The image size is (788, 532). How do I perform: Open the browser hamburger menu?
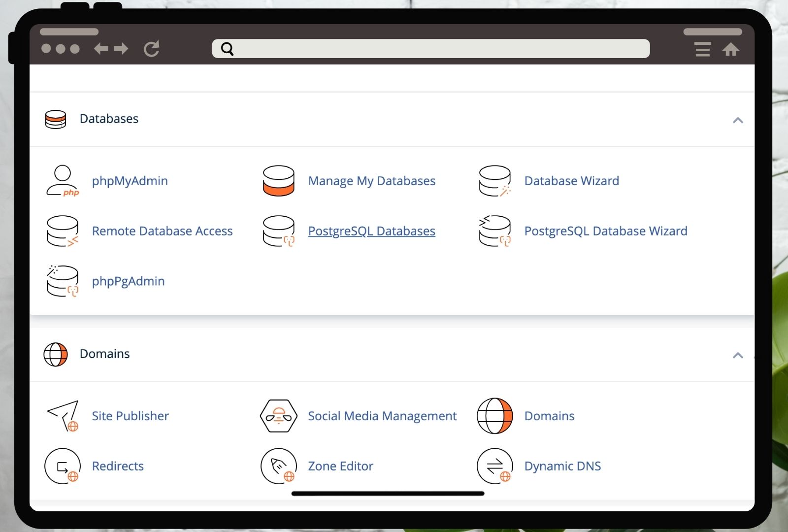point(703,49)
